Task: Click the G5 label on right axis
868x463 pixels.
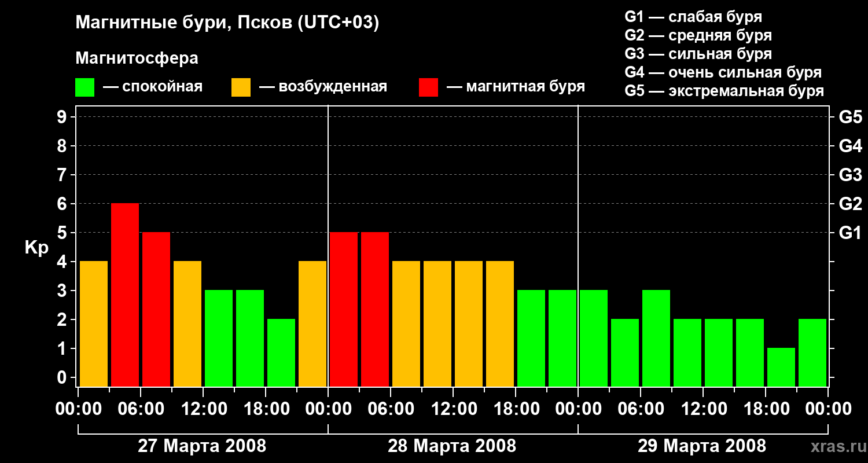Action: pyautogui.click(x=850, y=117)
